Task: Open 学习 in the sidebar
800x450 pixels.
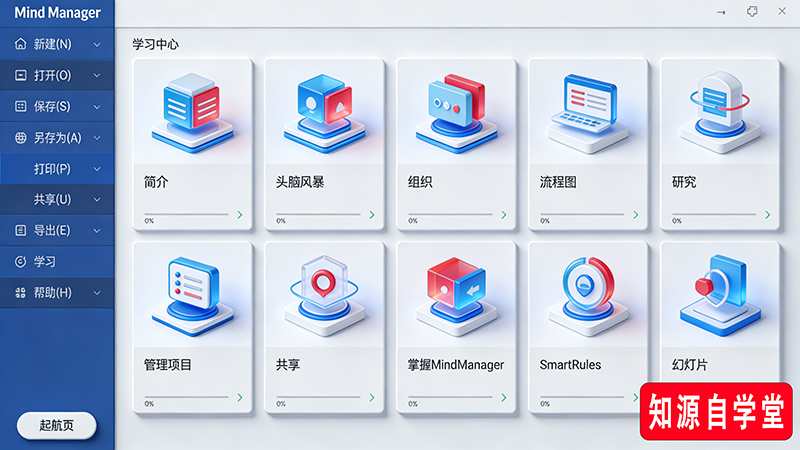Action: tap(57, 262)
